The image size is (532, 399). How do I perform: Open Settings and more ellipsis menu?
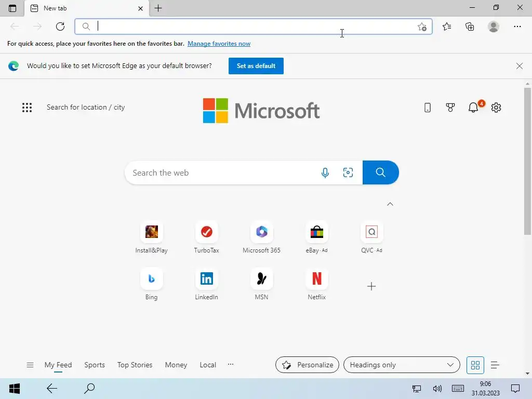517,26
